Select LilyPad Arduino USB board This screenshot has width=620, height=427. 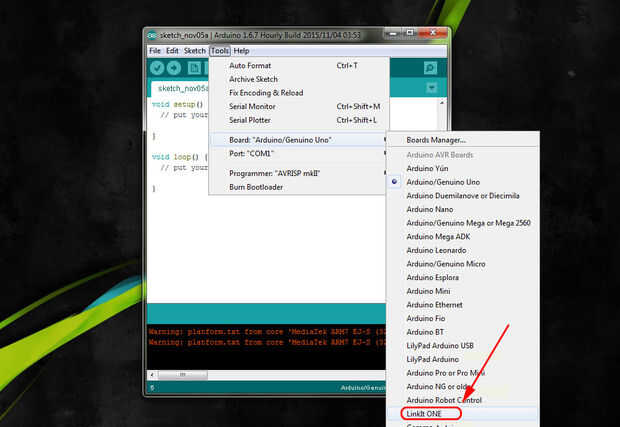[463, 346]
